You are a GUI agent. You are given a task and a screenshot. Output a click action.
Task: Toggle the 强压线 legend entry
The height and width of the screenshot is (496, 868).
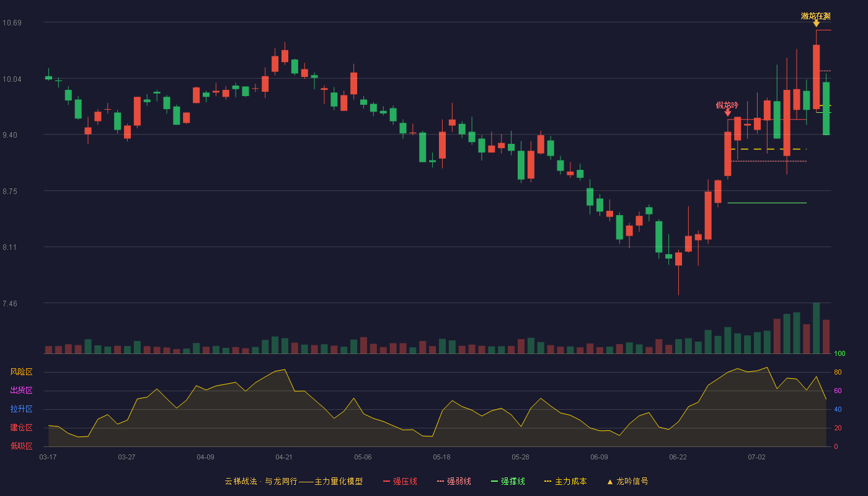click(x=400, y=481)
